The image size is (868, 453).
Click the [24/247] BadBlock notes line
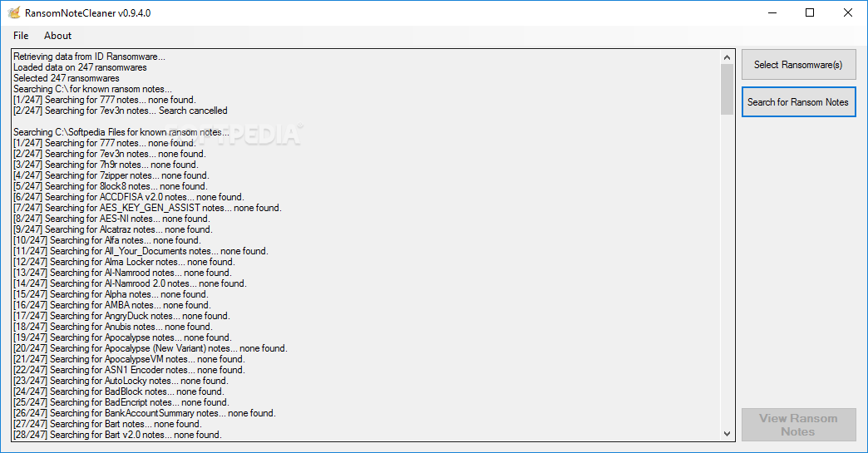click(118, 391)
